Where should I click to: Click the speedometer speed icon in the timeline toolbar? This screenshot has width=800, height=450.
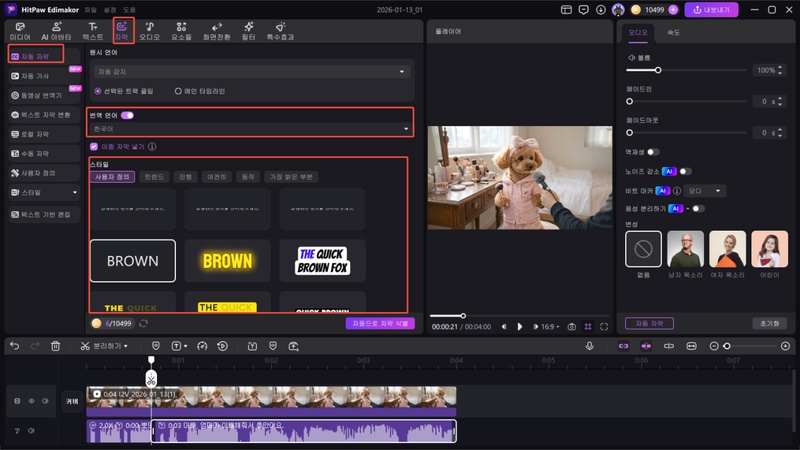[202, 346]
